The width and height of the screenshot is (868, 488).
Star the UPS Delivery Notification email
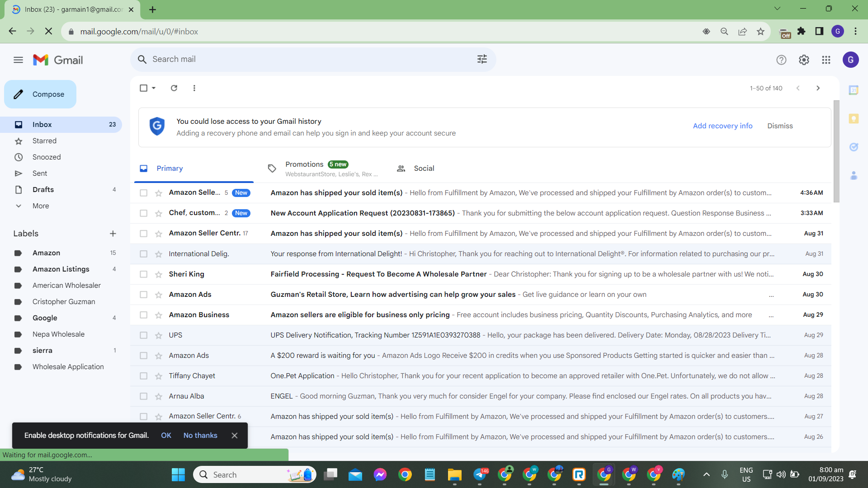point(159,335)
